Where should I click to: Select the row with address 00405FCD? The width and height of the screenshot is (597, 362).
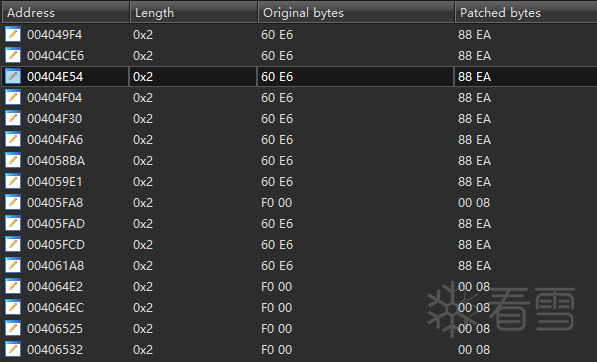pyautogui.click(x=298, y=244)
